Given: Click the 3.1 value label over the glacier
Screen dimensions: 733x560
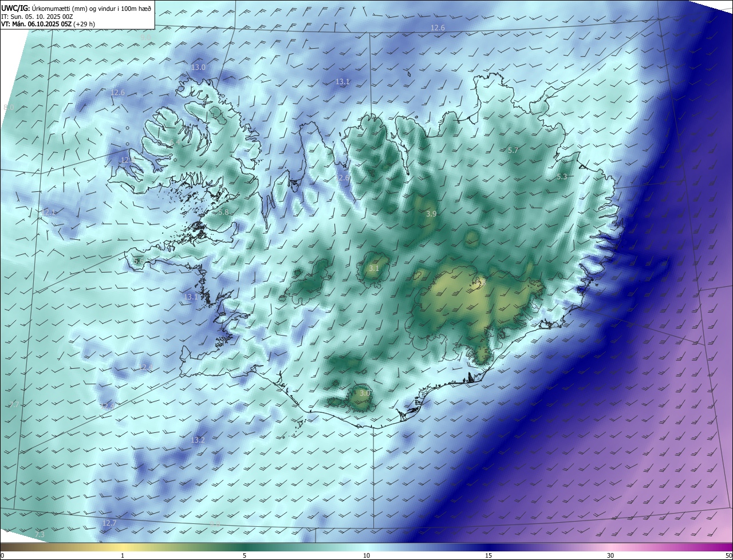Looking at the screenshot, I should (x=373, y=268).
